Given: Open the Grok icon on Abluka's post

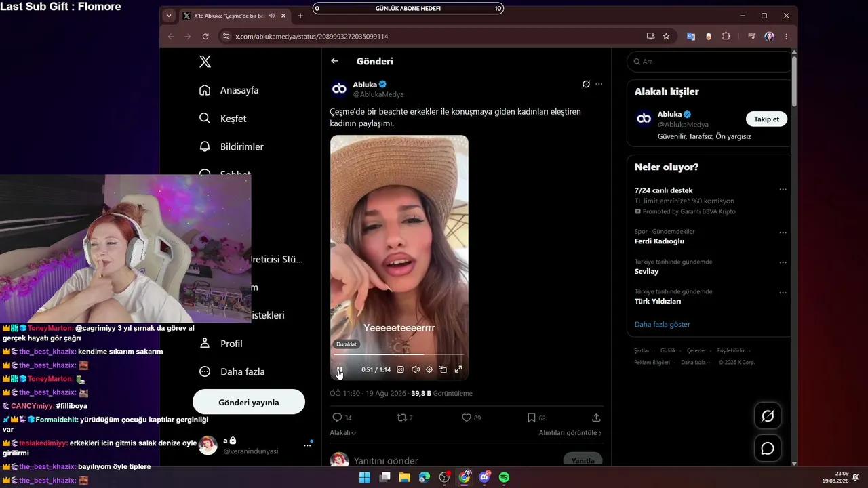Looking at the screenshot, I should point(586,85).
